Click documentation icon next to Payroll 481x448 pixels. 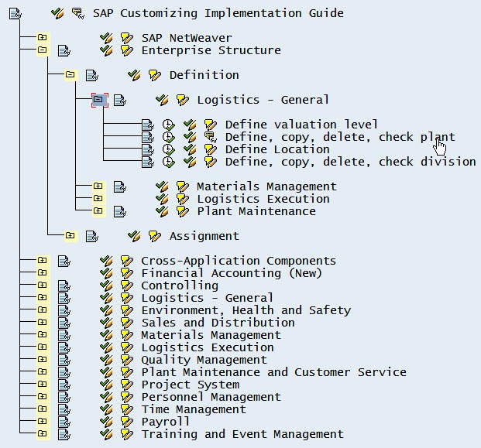coord(64,422)
